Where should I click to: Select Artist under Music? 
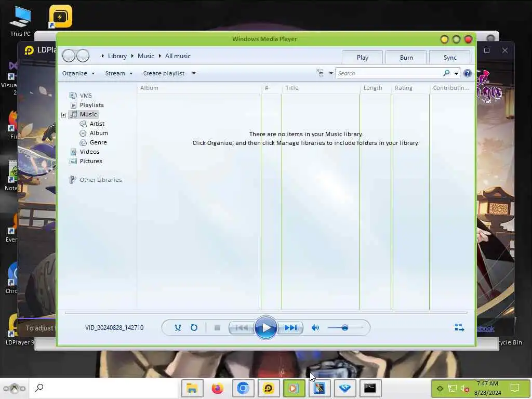tap(97, 124)
